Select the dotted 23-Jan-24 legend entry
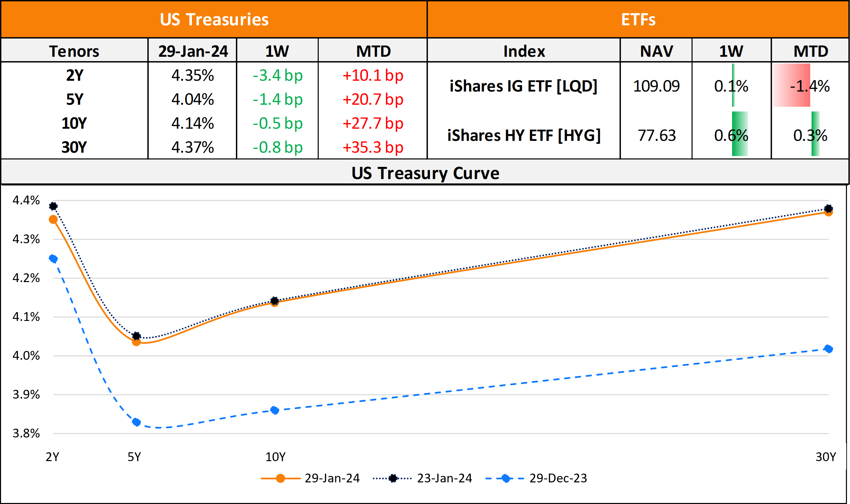Image resolution: width=850 pixels, height=504 pixels. coord(422,478)
